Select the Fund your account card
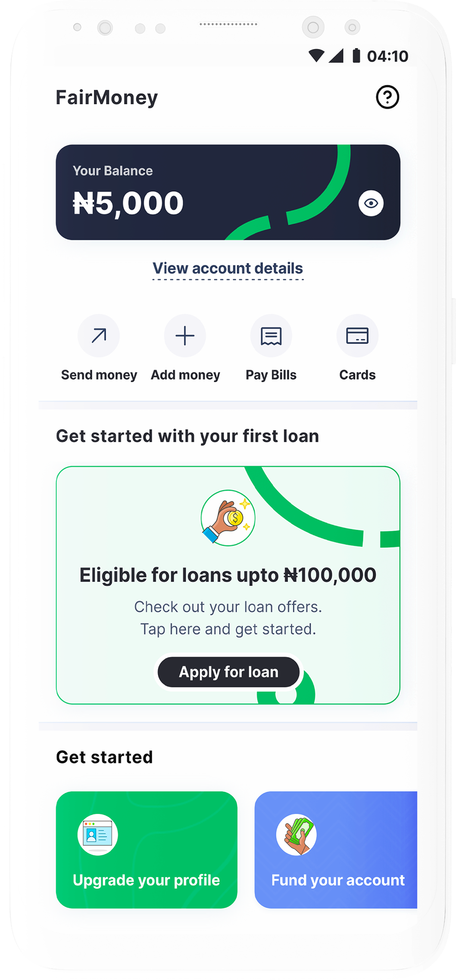 [336, 849]
